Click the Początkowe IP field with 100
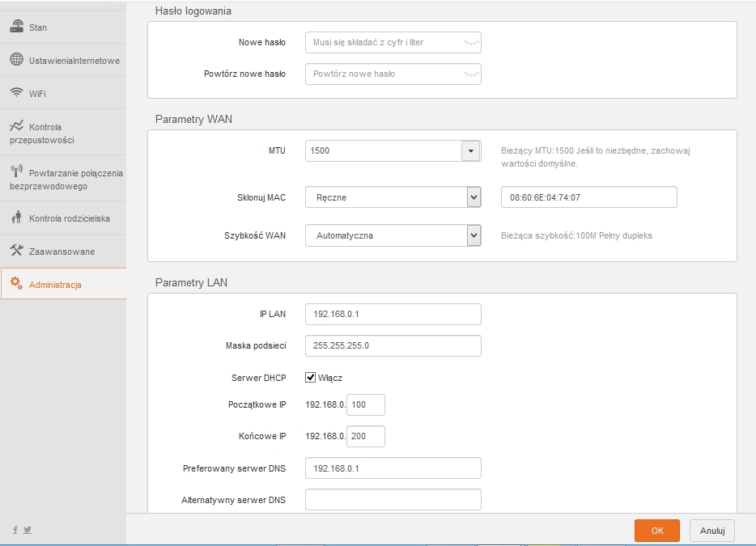Screen dimensions: 756x546 tap(366, 404)
